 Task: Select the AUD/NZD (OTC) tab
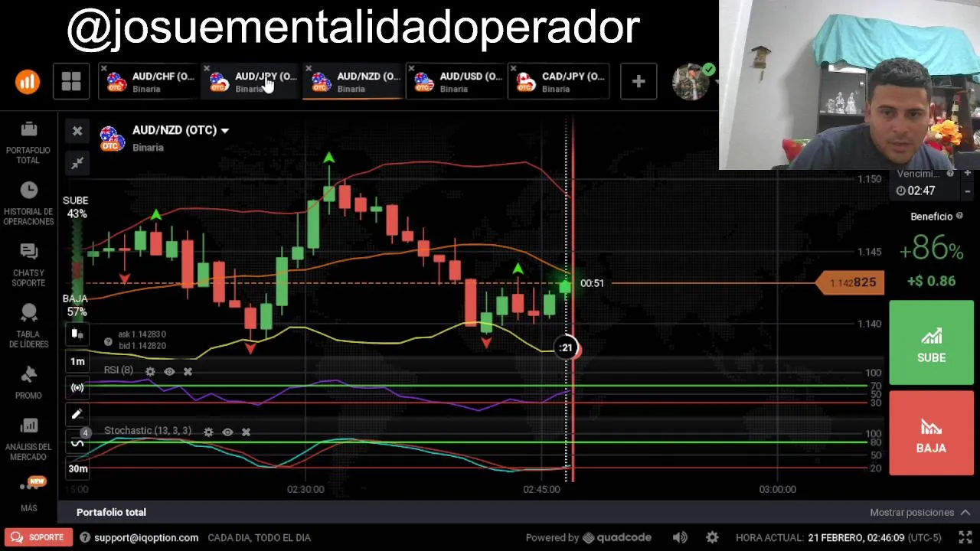click(x=354, y=81)
